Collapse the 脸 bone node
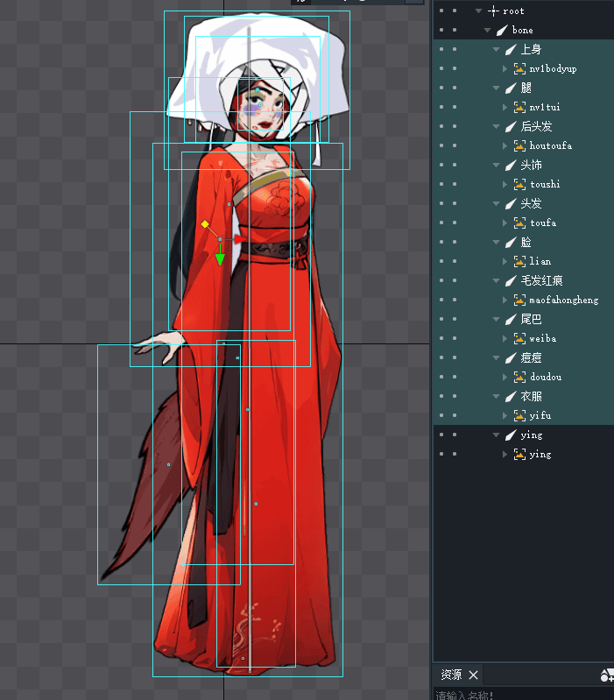Screen dimensions: 614x700 pos(496,242)
